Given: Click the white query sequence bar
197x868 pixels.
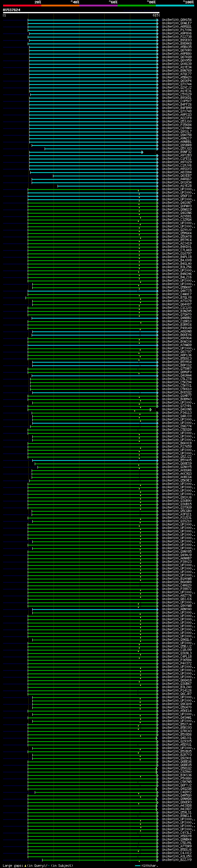Looking at the screenshot, I should click(x=81, y=13).
